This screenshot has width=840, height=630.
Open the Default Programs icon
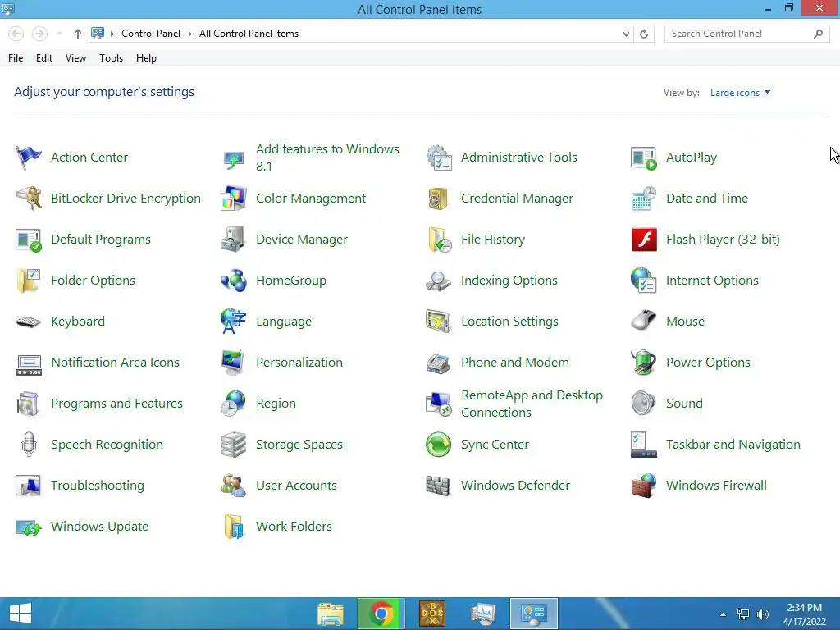29,240
